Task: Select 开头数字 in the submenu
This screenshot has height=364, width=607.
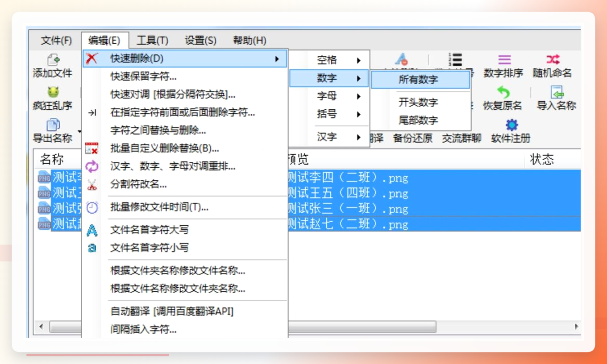Action: tap(420, 102)
